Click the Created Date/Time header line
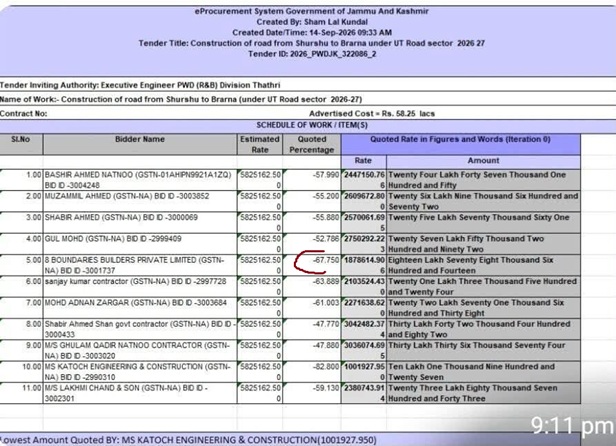The height and width of the screenshot is (446, 616). pos(312,33)
